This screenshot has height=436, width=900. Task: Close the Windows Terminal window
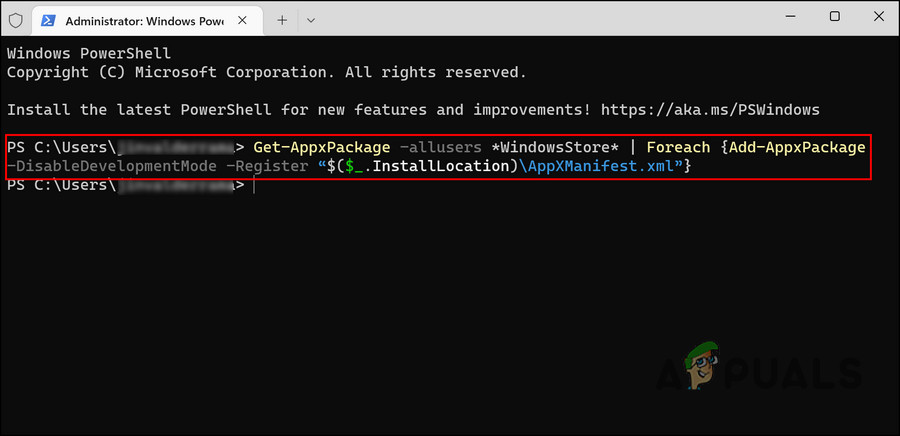tap(877, 17)
